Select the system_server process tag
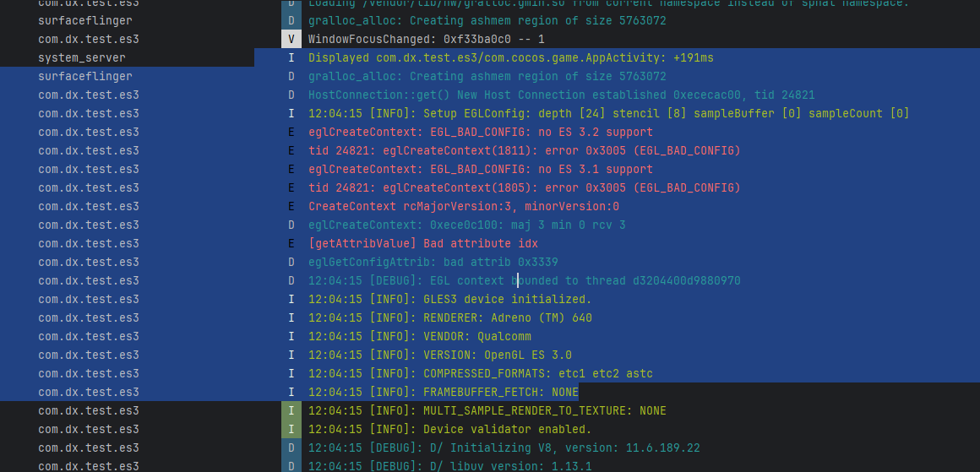This screenshot has height=472, width=980. [82, 58]
